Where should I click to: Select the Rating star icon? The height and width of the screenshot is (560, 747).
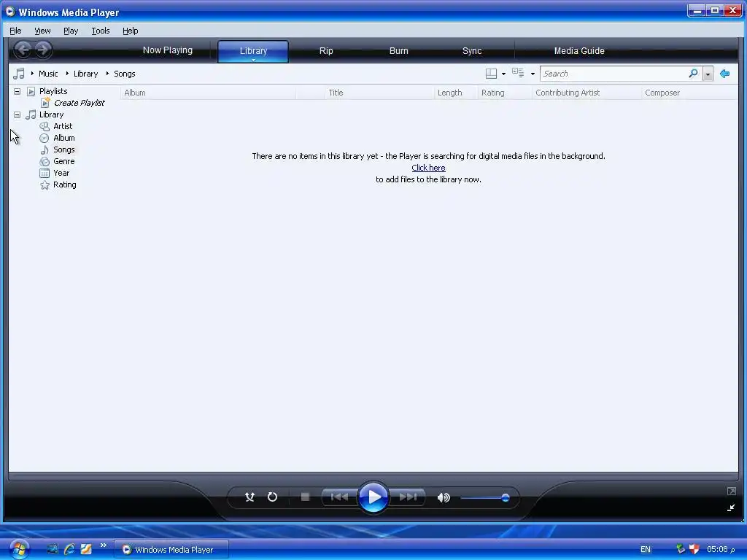click(44, 185)
